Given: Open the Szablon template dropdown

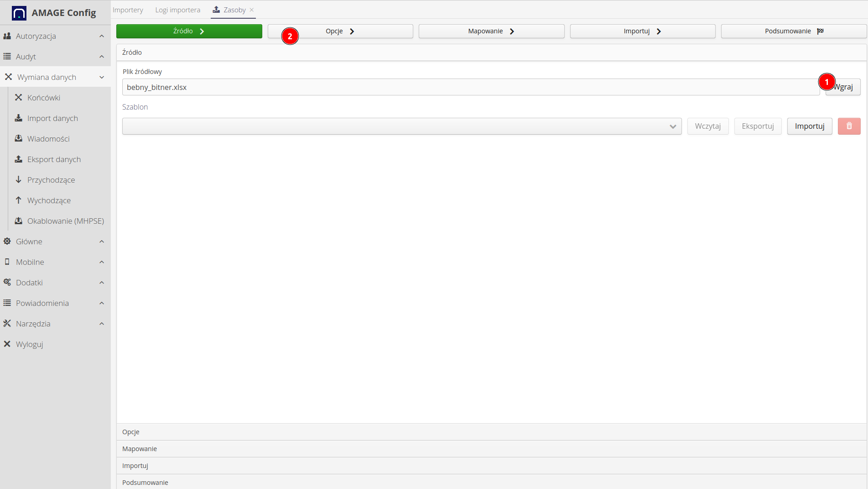Looking at the screenshot, I should (401, 126).
